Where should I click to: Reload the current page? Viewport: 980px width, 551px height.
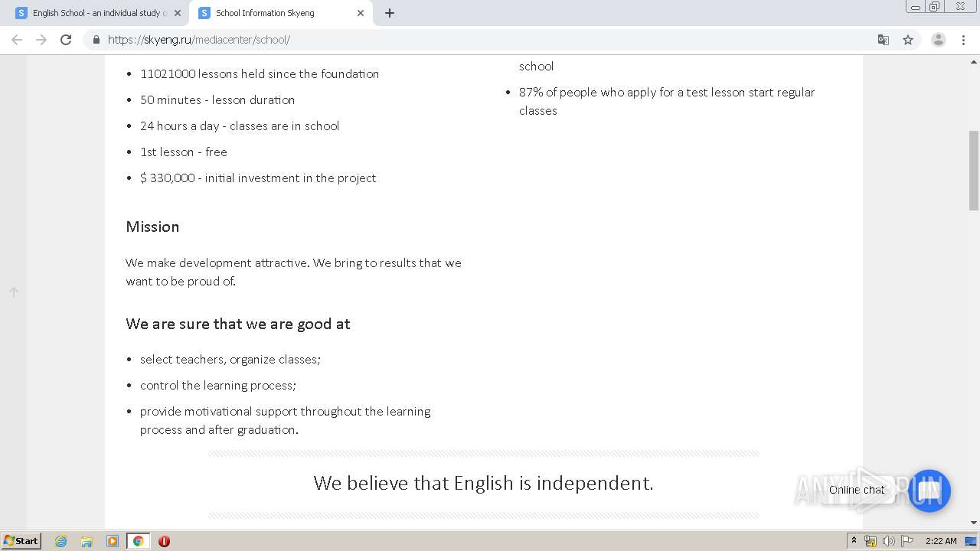pos(66,40)
